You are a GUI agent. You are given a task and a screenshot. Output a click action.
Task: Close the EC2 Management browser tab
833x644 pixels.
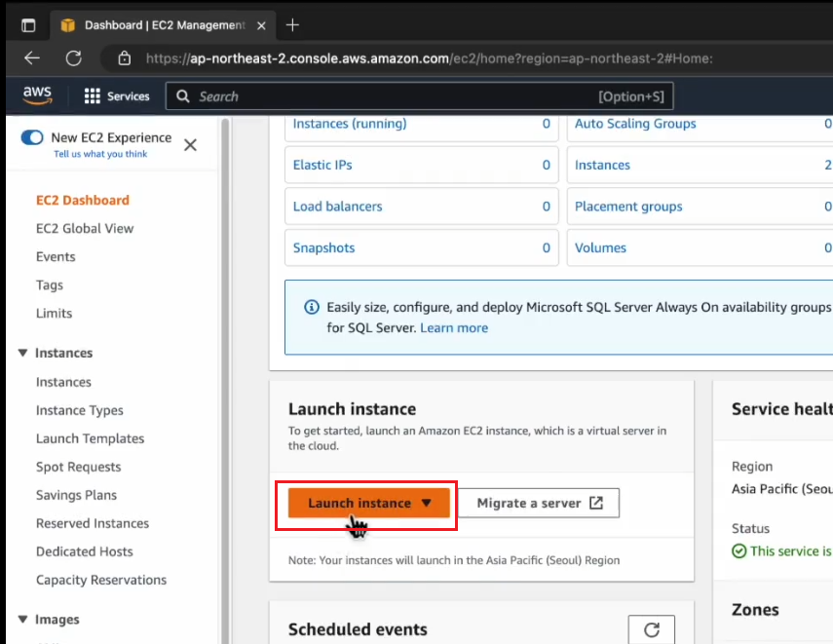click(261, 25)
